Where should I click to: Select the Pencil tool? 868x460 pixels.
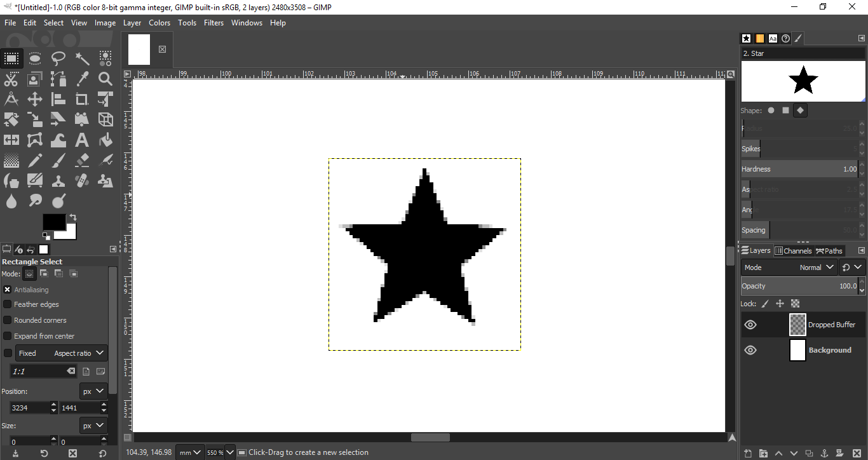point(35,160)
